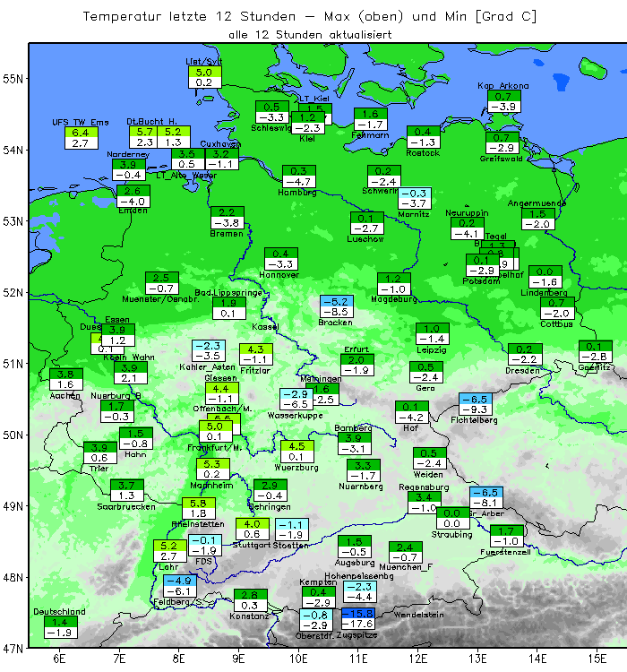The width and height of the screenshot is (627, 672).
Task: Select the Mannheim box showing 5.3
Action: (213, 470)
